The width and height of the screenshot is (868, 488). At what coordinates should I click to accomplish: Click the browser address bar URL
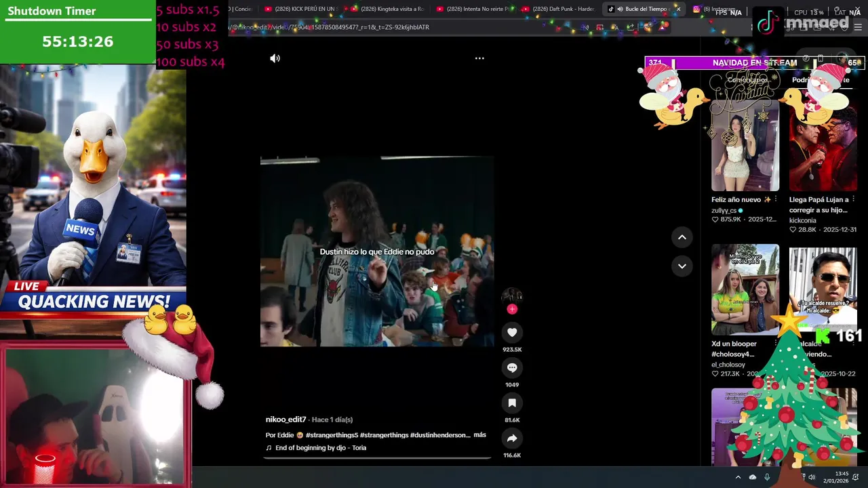pos(329,27)
